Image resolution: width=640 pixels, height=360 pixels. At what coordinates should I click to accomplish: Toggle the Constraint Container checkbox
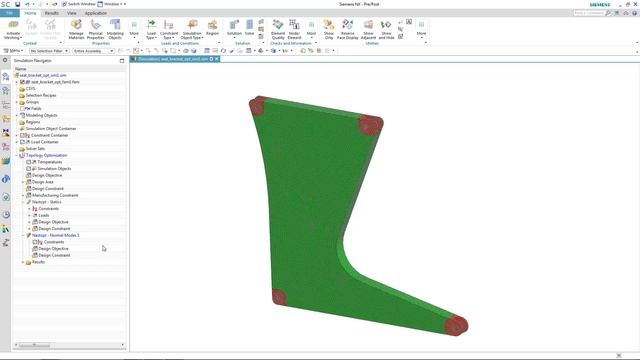click(x=22, y=135)
